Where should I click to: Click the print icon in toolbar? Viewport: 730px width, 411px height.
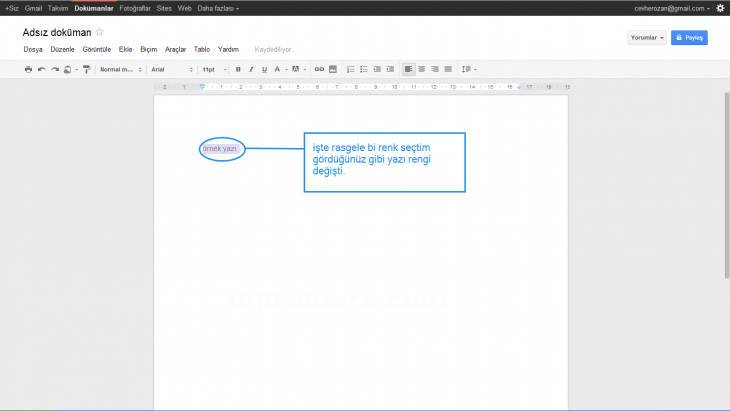coord(28,69)
